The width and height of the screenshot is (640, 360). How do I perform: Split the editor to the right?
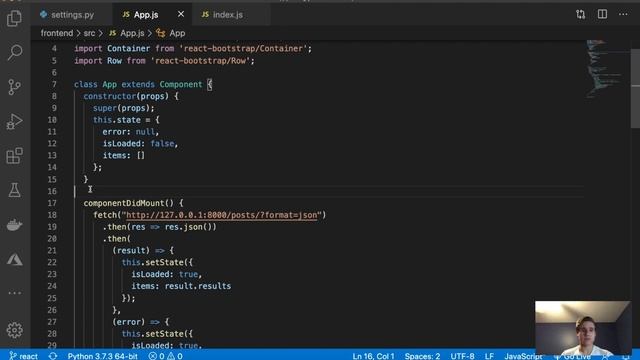click(x=602, y=14)
